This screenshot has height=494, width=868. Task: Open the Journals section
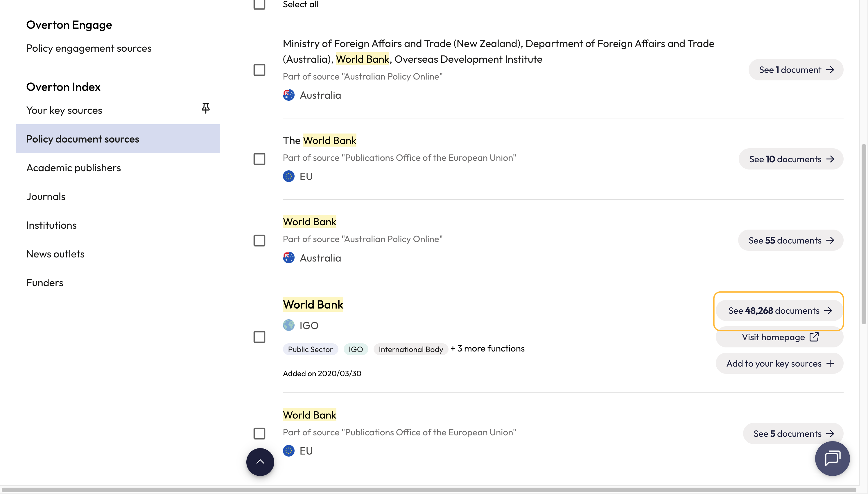coord(46,196)
